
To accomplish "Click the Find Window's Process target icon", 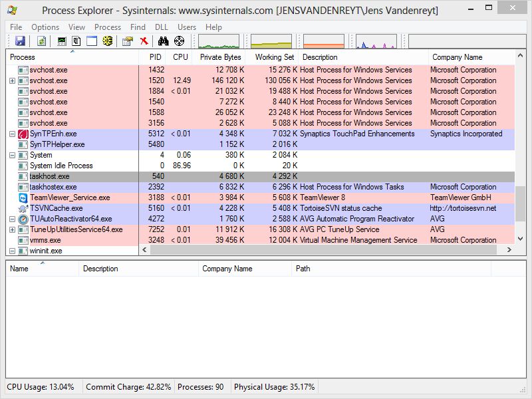I will click(x=180, y=41).
